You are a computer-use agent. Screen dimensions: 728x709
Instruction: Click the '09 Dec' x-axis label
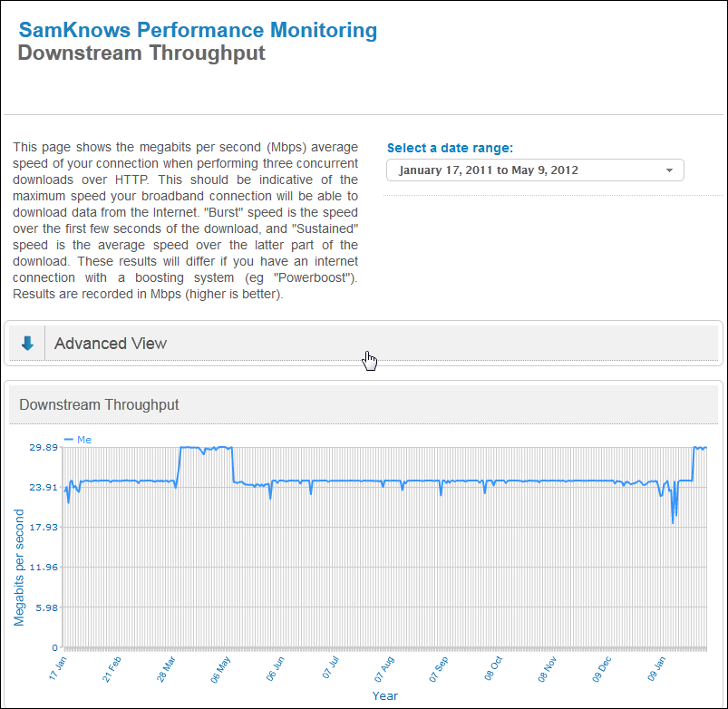point(602,669)
